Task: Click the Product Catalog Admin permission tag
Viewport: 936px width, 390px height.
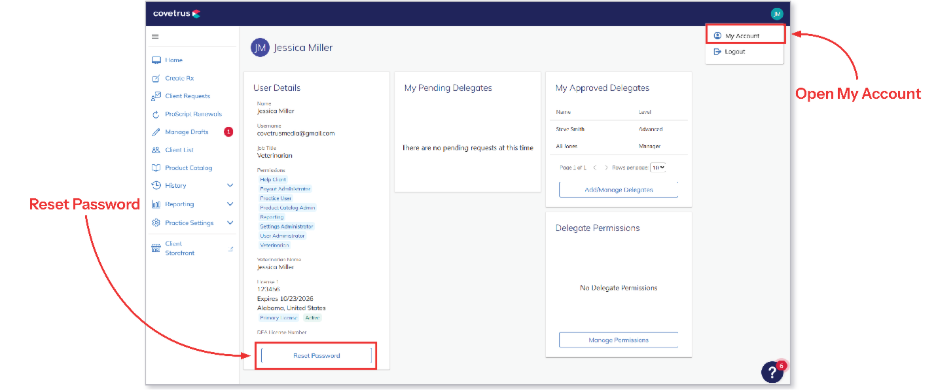Action: pos(287,208)
